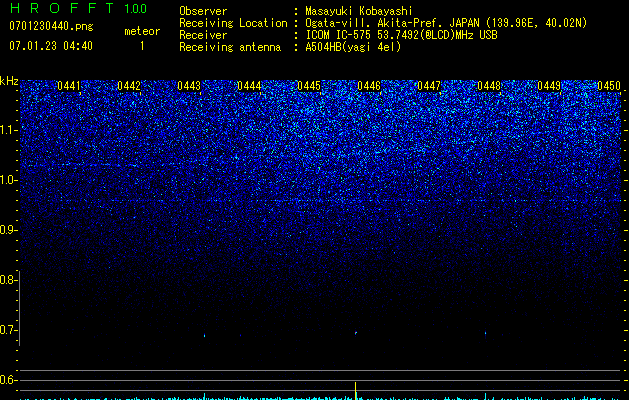Click the 0441 time marker
Screen dimensions: 629x400
click(x=69, y=86)
